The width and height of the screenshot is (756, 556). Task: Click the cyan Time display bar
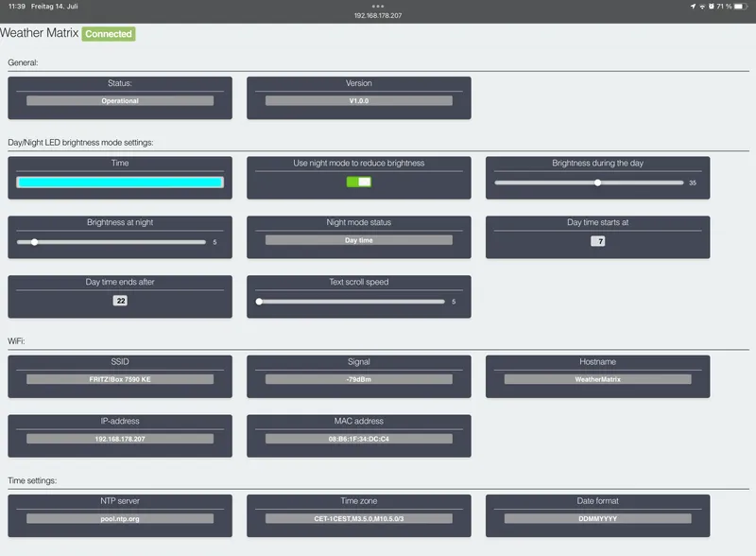coord(120,182)
